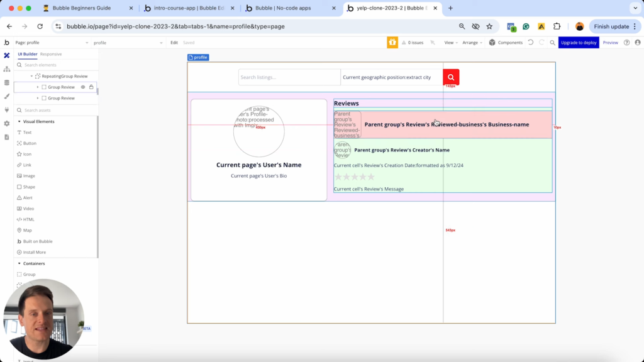Open Preview of the profile page
Viewport: 644px width, 362px height.
pyautogui.click(x=611, y=42)
